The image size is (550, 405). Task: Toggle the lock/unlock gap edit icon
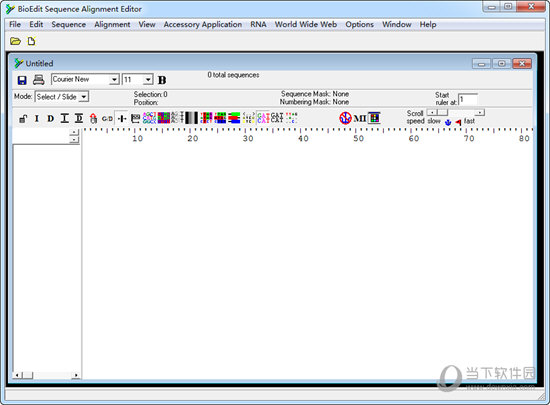[23, 119]
